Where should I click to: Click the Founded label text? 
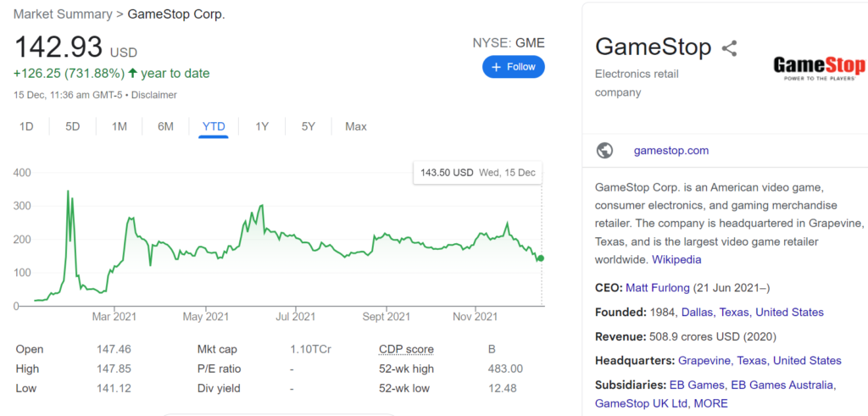tap(620, 313)
